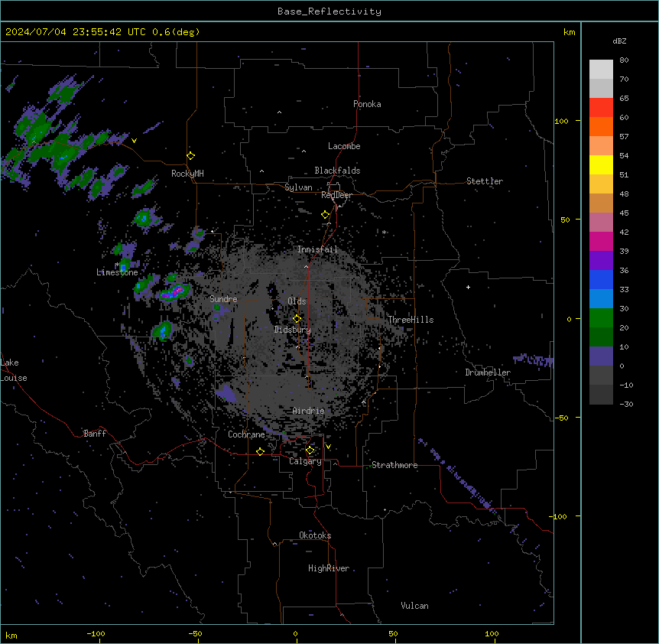Pick the light blue swatch below 33 dBZ
This screenshot has height=644, width=659.
pos(601,298)
